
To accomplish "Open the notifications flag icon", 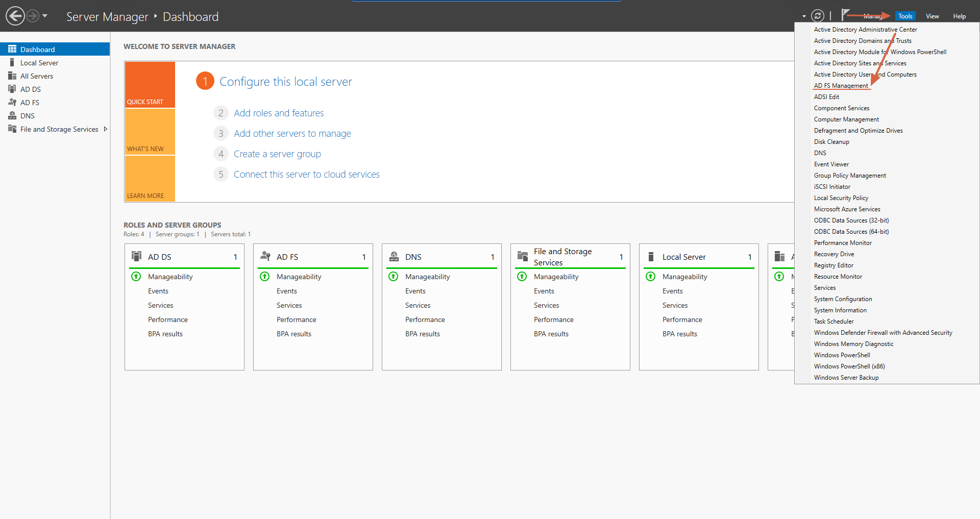I will tap(845, 15).
